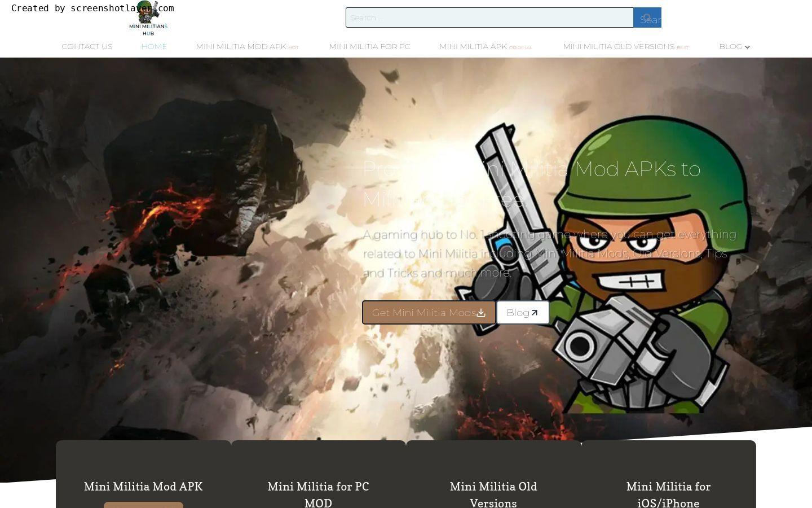Click the Get Mini Militia Mods button
Viewport: 812px width, 508px height.
[x=429, y=313]
